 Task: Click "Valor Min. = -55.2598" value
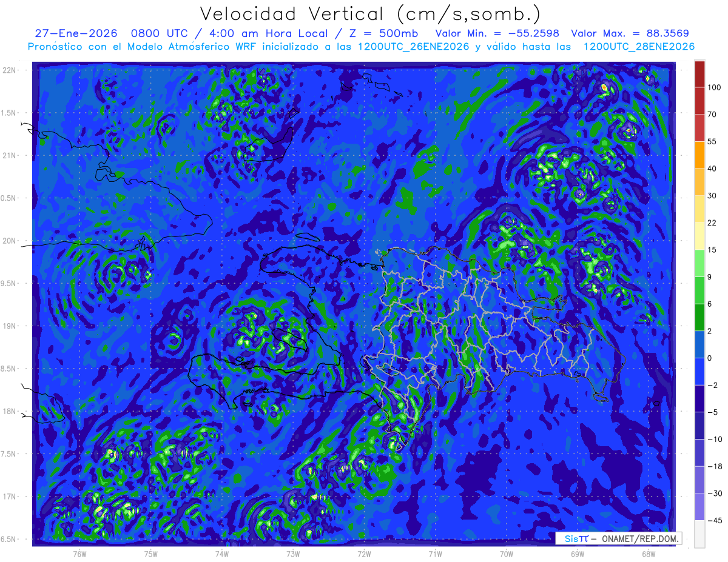[497, 33]
